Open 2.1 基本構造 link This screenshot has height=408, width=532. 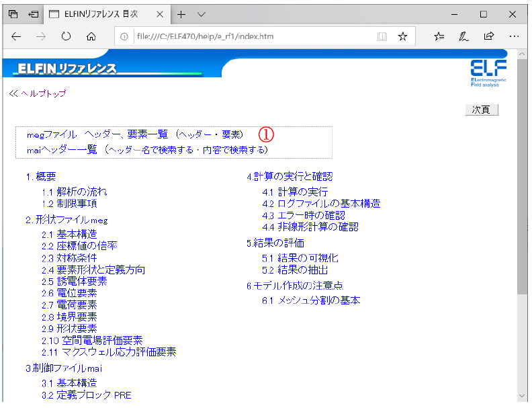point(70,235)
